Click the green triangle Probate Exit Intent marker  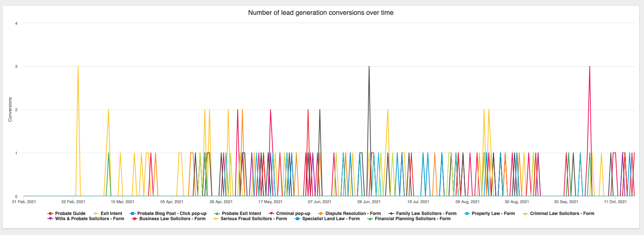coord(217,214)
